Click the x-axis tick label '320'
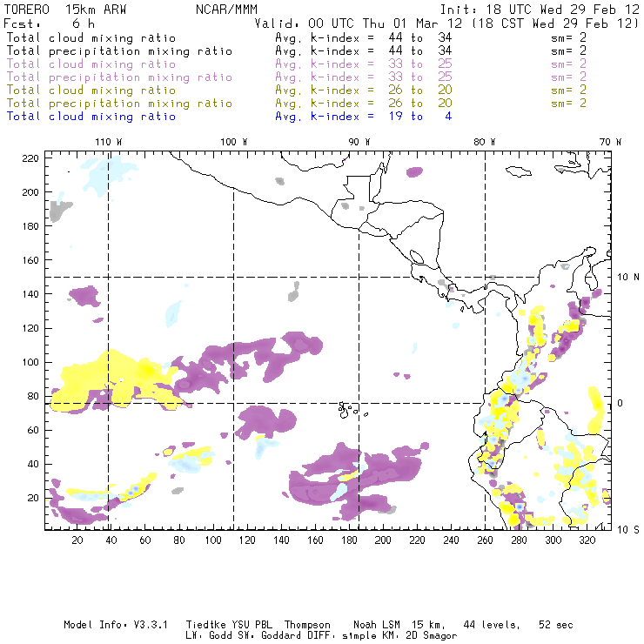The image size is (644, 644). 587,540
